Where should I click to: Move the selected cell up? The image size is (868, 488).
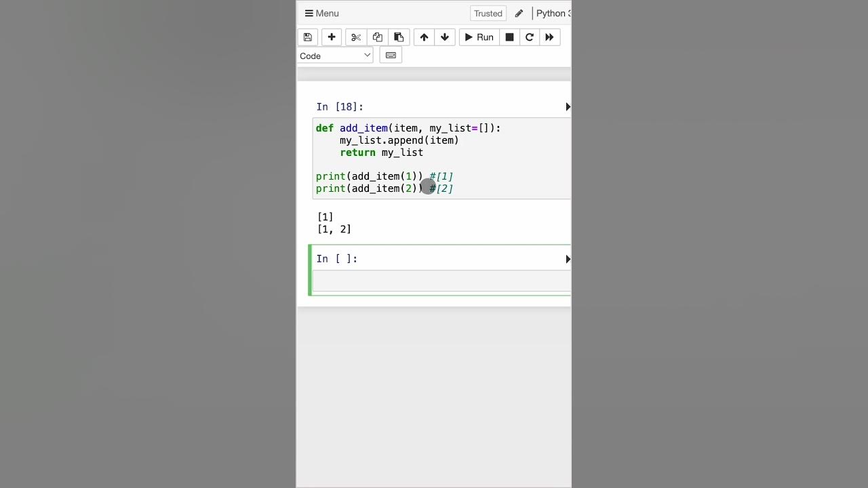(x=424, y=37)
